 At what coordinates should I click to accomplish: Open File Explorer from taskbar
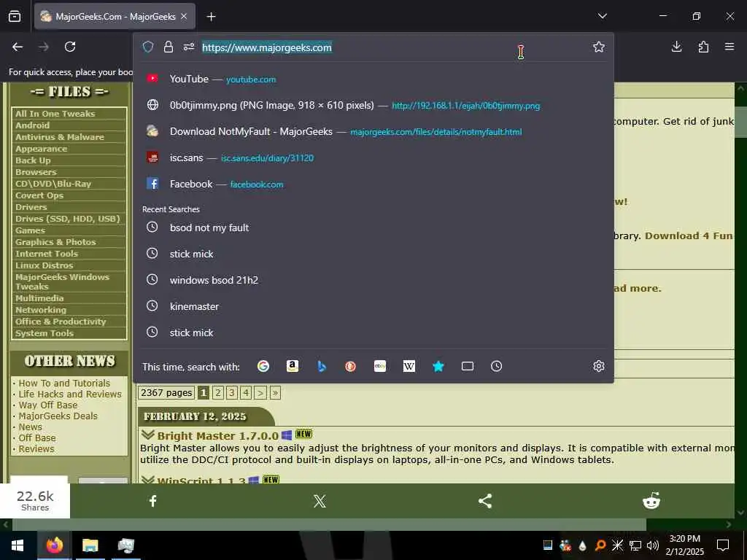(90, 545)
